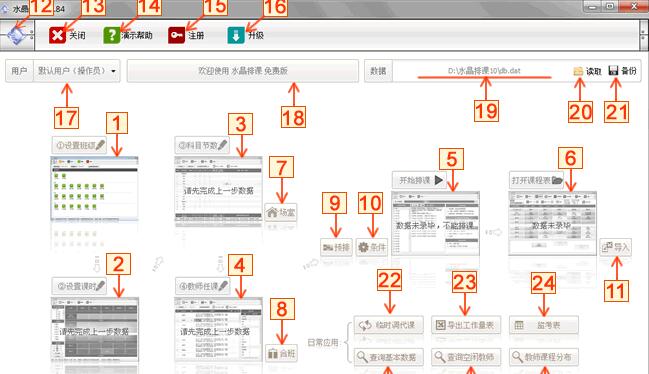Open the 条件 gear settings button
649x374 pixels.
[371, 247]
